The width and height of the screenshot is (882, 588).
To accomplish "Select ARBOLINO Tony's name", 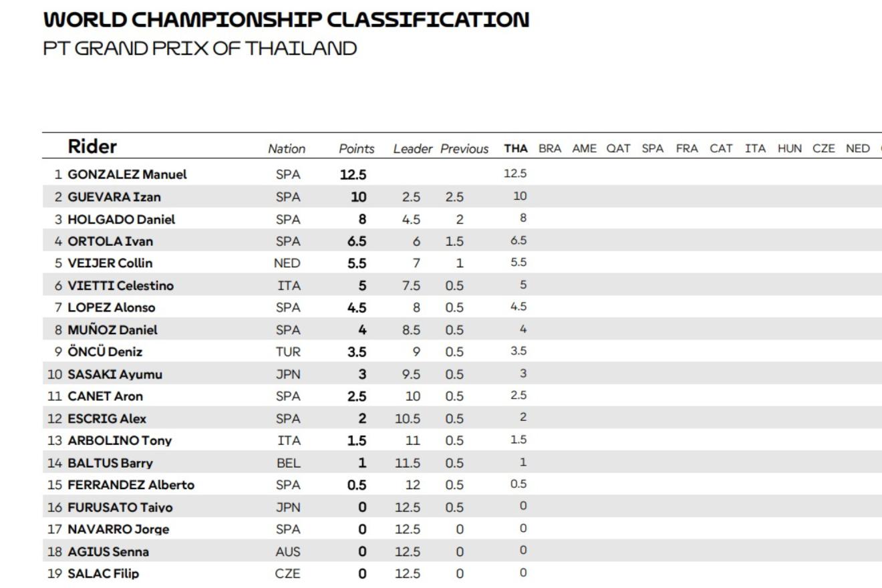I will pos(120,440).
